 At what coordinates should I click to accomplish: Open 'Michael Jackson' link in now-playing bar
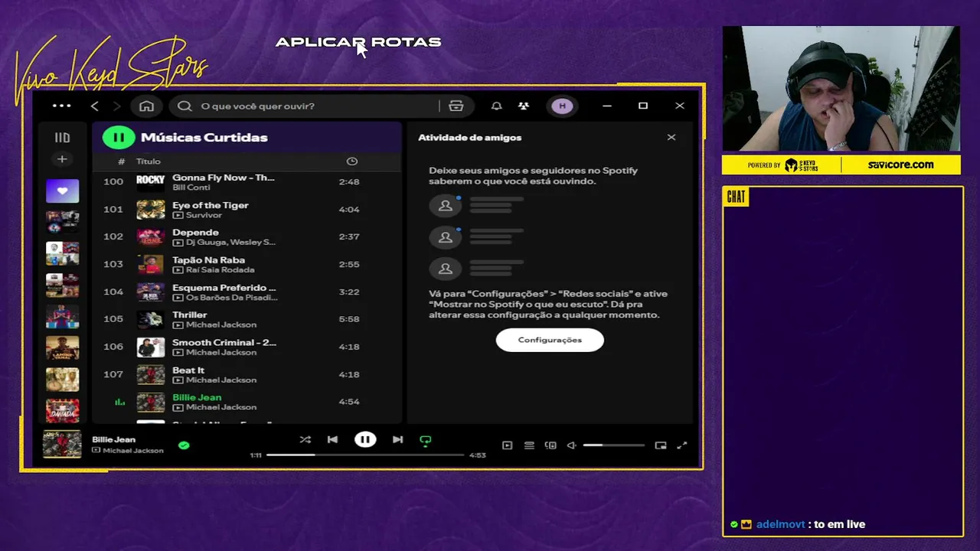(x=133, y=451)
